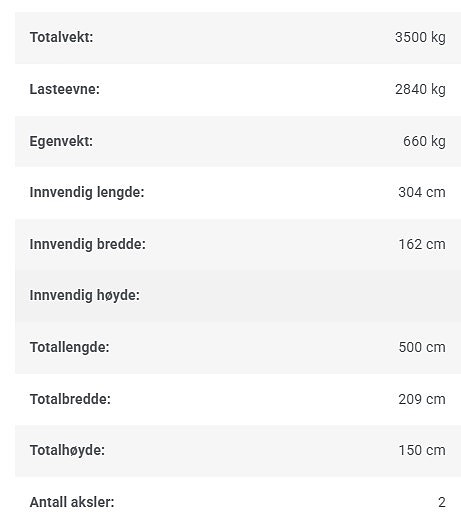Select the 2840 kg value
461x522 pixels.
420,89
